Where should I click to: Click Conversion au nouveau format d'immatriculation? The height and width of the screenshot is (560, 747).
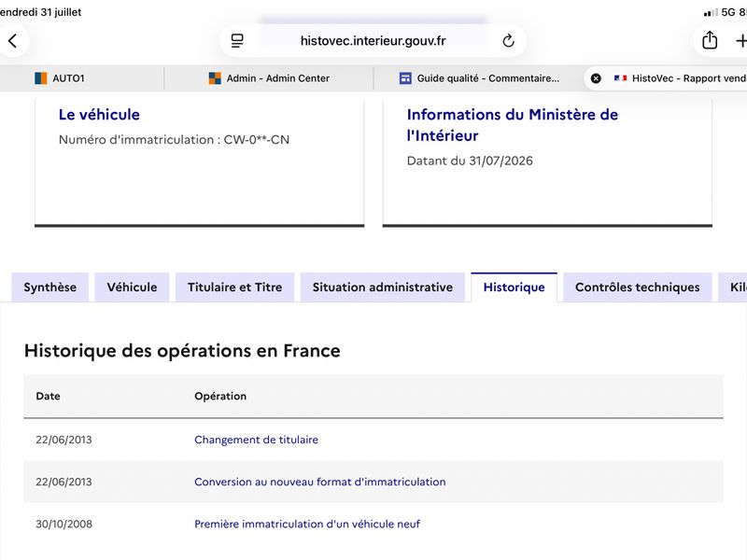coord(320,482)
